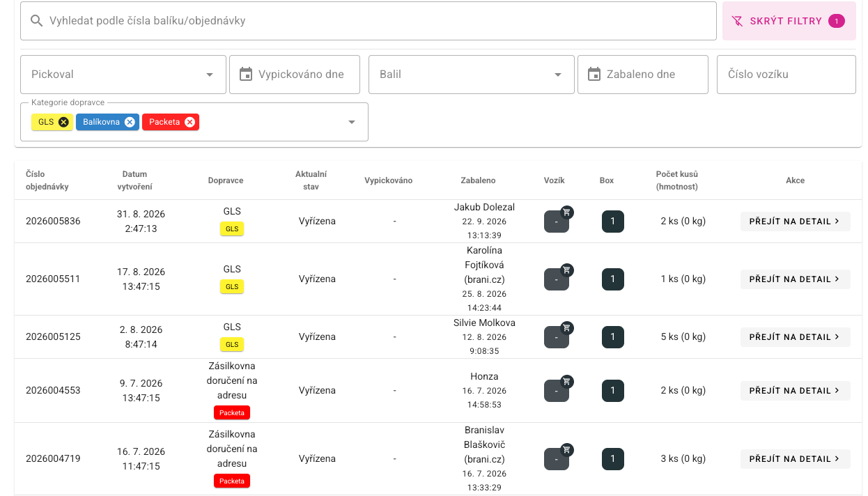Open the Balil dropdown
This screenshot has width=868, height=496.
[472, 75]
